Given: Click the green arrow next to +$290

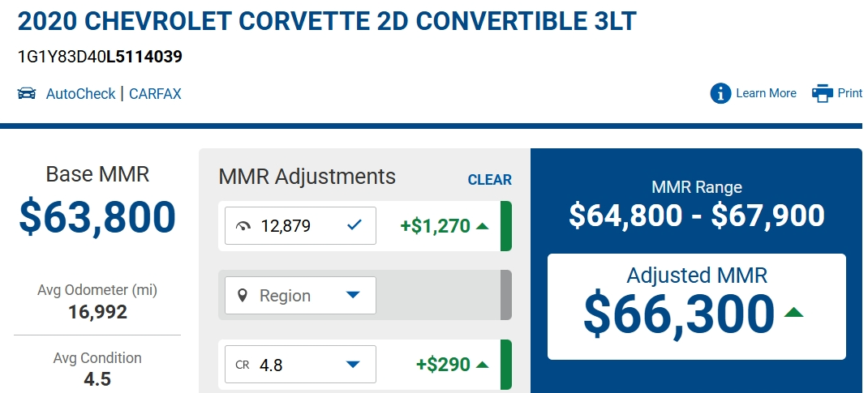Looking at the screenshot, I should (x=483, y=365).
